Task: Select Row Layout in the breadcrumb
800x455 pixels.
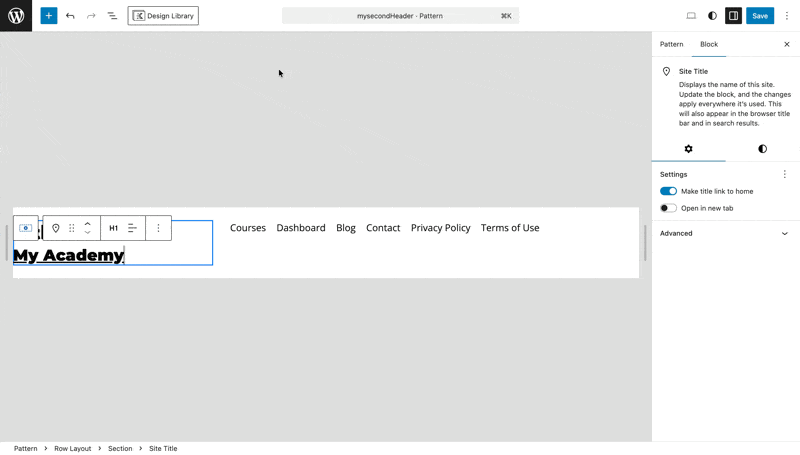Action: [75, 449]
